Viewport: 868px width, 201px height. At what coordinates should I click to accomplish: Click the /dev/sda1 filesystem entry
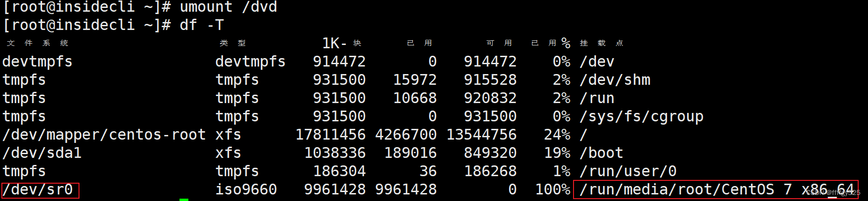(x=42, y=153)
